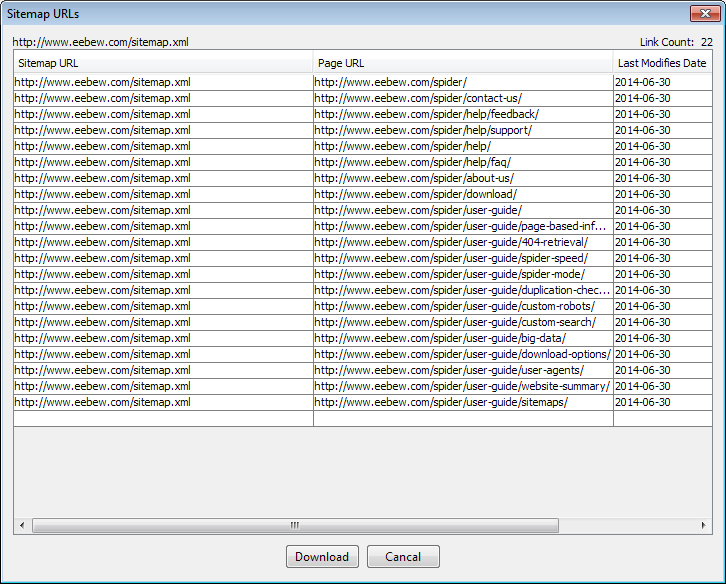This screenshot has height=584, width=726.
Task: Click the date cell in the spider-speed row
Action: pos(663,258)
